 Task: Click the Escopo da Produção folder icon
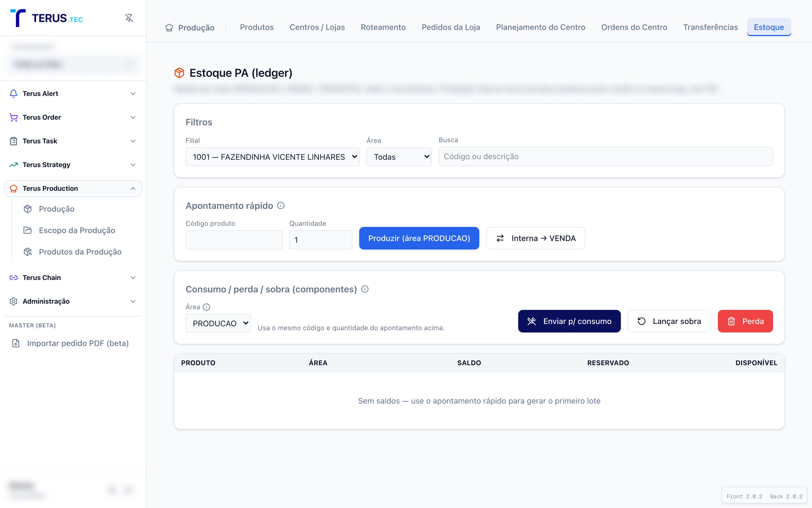point(28,231)
